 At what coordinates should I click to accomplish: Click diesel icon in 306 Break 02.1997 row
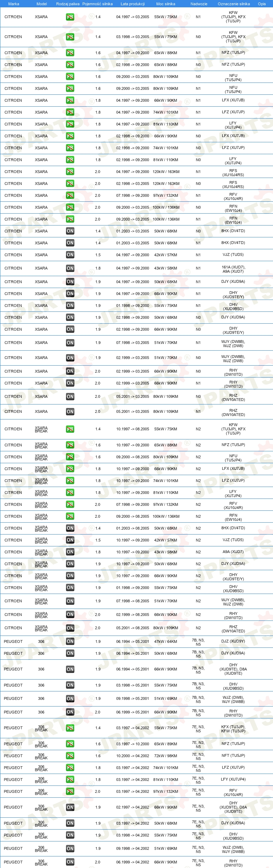coord(70,807)
